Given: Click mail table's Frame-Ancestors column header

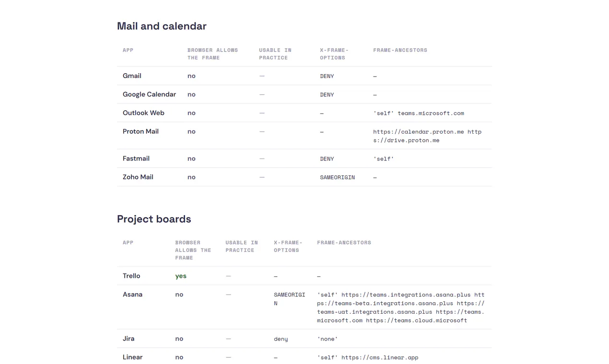Looking at the screenshot, I should (x=400, y=50).
